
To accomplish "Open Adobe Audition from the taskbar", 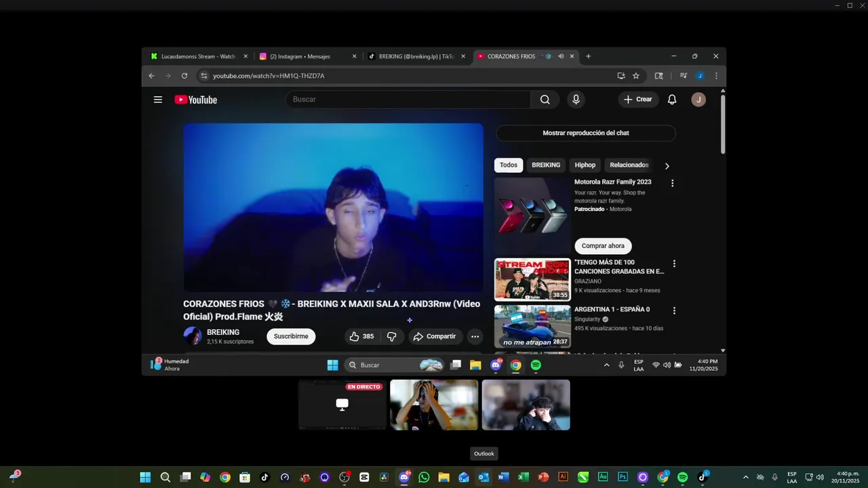I will [x=603, y=477].
